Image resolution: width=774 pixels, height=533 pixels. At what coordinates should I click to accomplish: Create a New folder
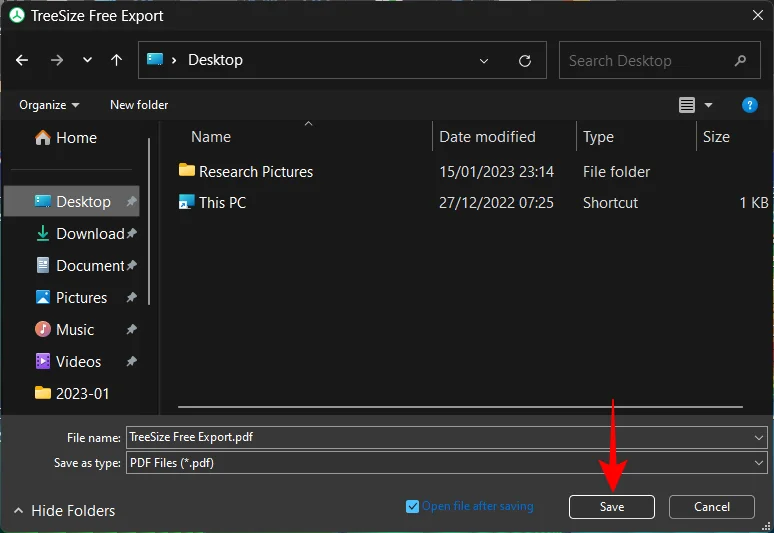pos(139,105)
